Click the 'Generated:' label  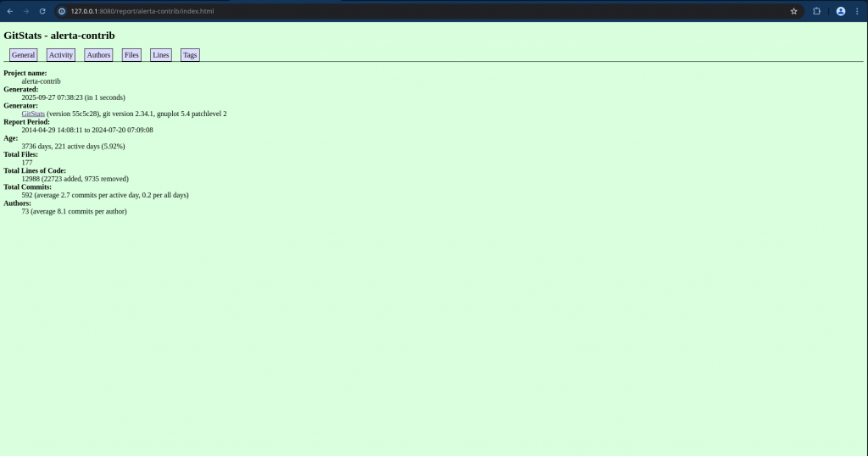(x=21, y=89)
